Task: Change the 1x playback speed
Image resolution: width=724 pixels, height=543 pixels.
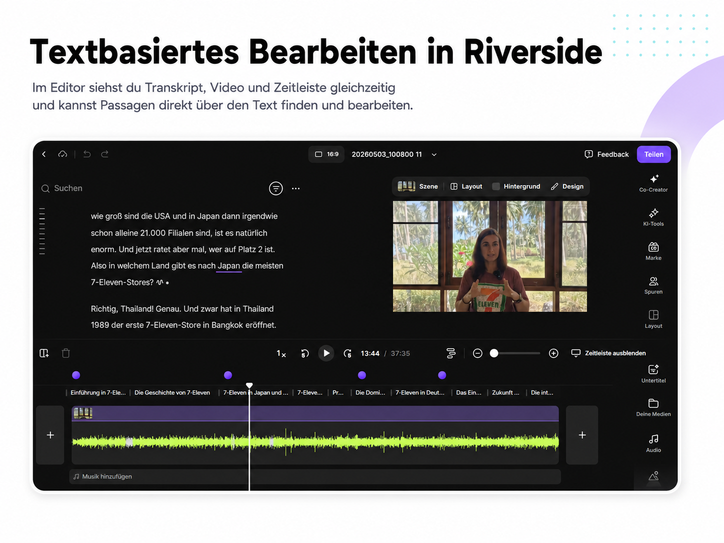Action: (281, 353)
